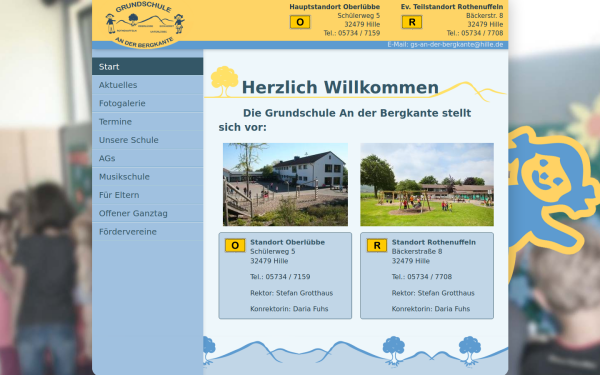Click the yellow O badge in the header
600x375 pixels.
point(300,22)
